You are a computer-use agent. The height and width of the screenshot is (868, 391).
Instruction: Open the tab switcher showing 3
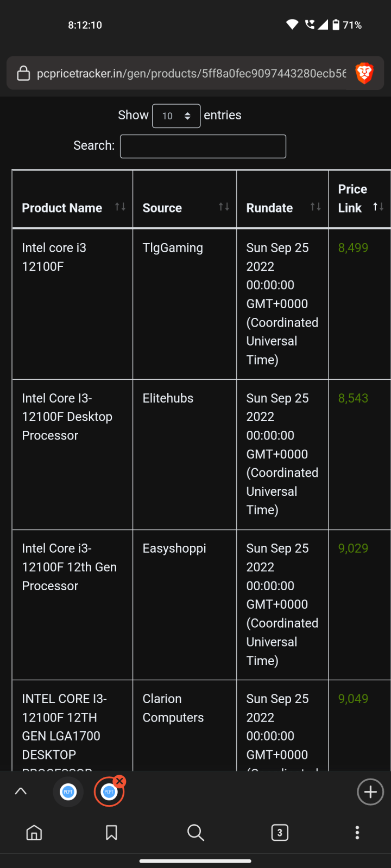[279, 832]
